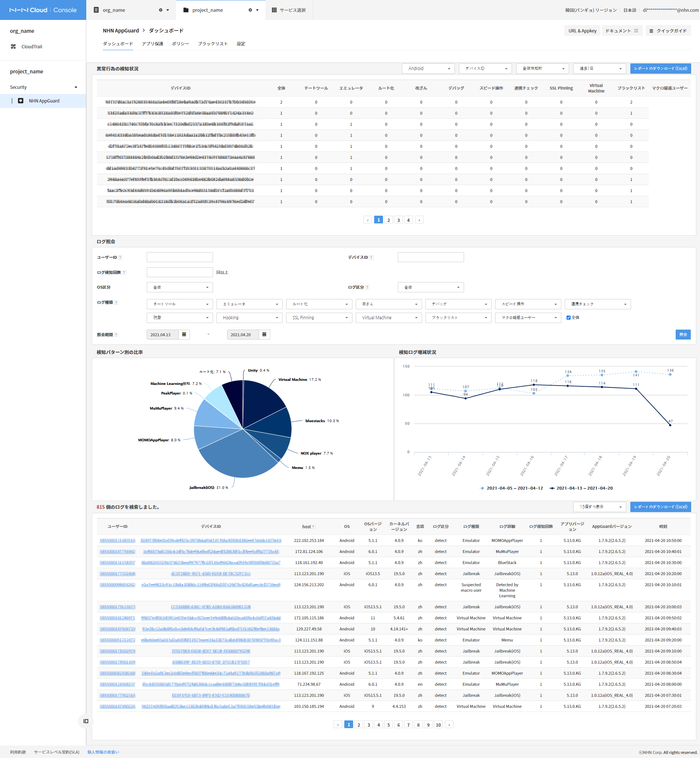Open the Virtual Machine log type dropdown

[x=389, y=318]
